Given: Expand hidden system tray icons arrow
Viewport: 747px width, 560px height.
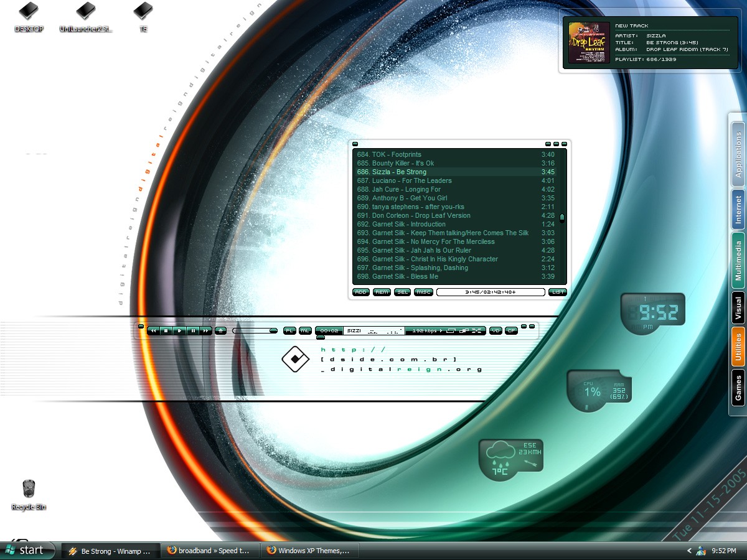Looking at the screenshot, I should [689, 551].
